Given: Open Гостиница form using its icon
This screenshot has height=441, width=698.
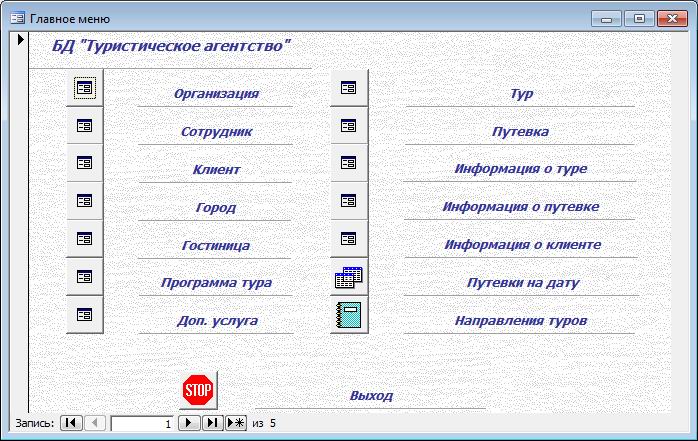Looking at the screenshot, I should coord(85,238).
